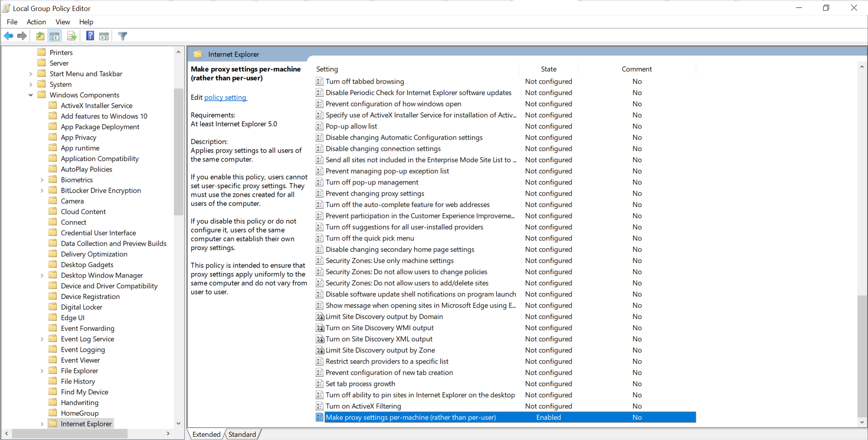
Task: Select Turn off tabbed browsing policy
Action: [365, 81]
